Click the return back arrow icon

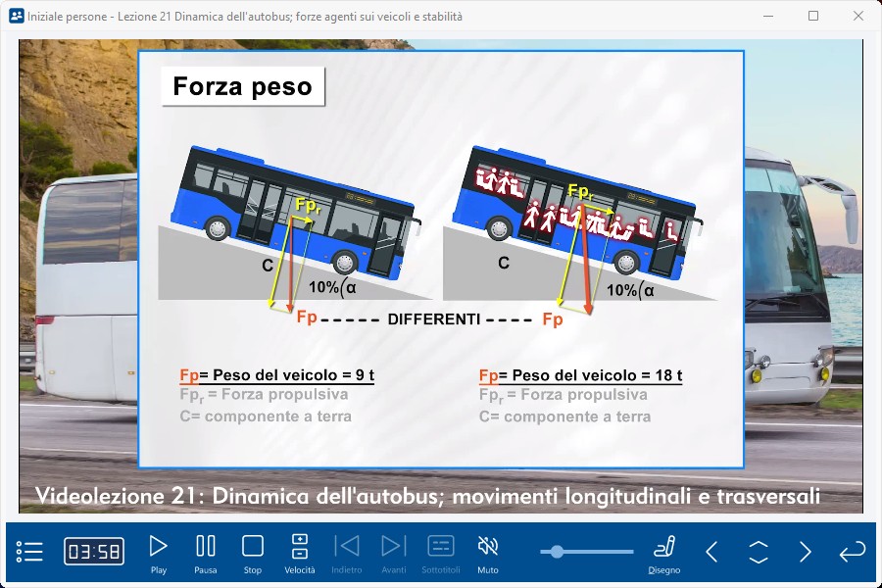(x=852, y=552)
